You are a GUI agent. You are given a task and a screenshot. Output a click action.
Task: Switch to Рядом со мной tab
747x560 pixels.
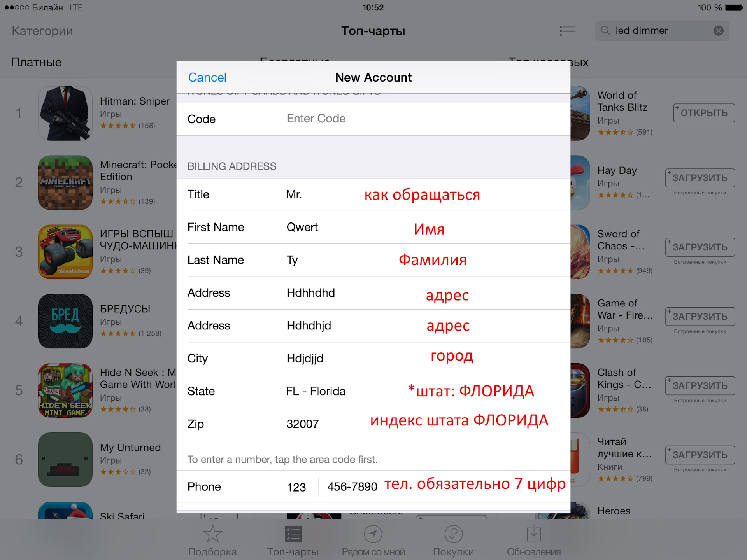(x=373, y=541)
